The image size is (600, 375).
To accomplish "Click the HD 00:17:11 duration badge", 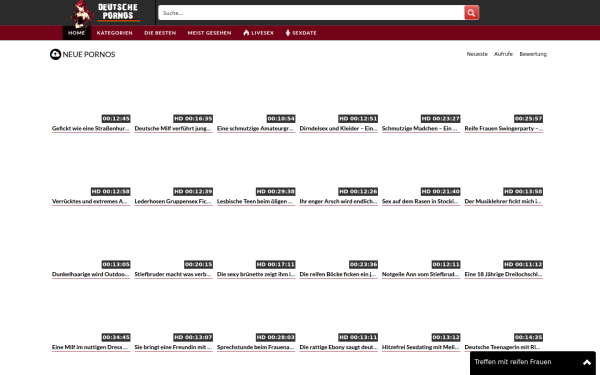I will click(276, 264).
